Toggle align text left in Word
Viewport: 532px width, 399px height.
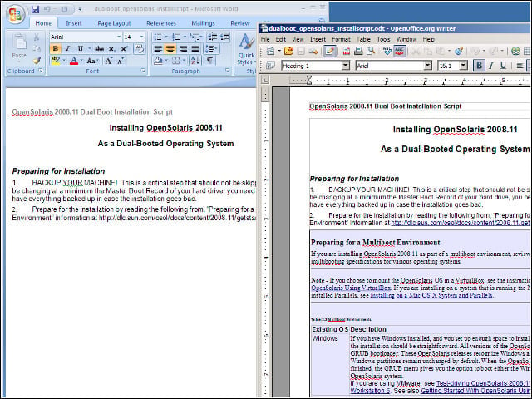point(158,49)
